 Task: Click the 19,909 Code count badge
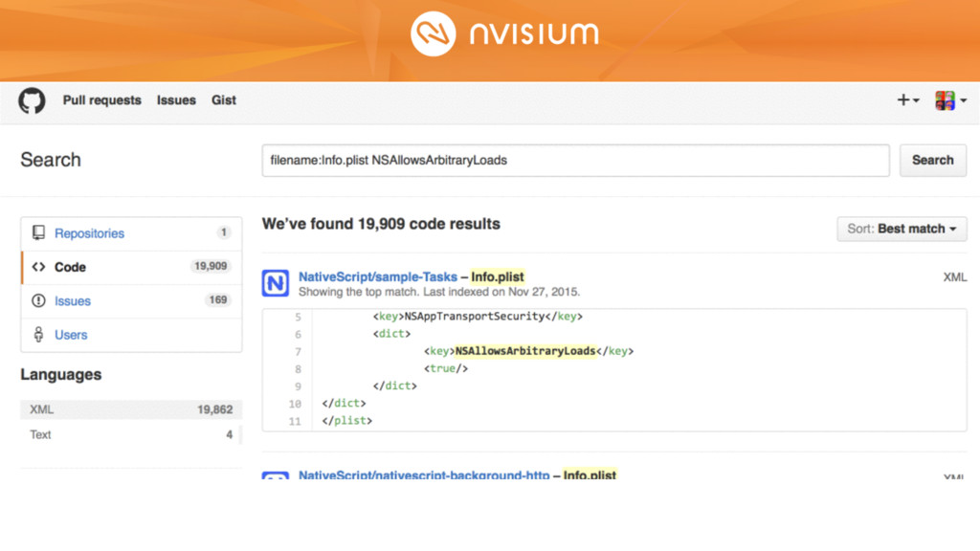coord(211,267)
